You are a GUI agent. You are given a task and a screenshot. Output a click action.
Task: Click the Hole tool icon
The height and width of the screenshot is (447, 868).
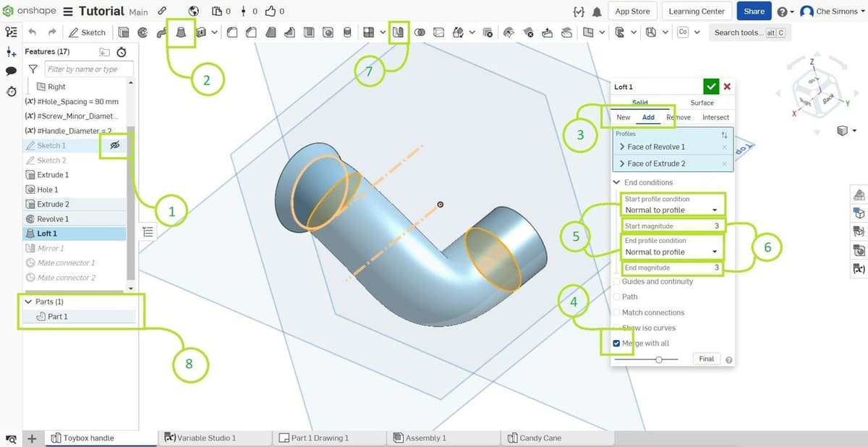(x=328, y=33)
